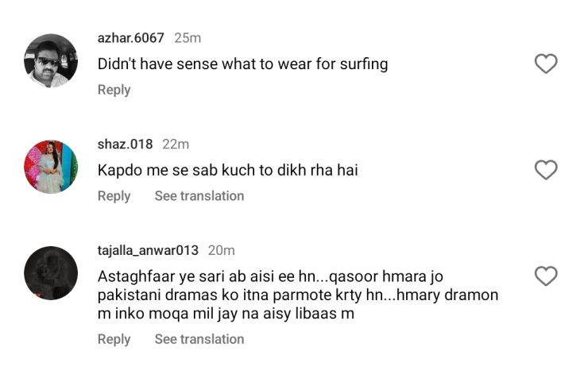
Task: Like azhar.6067's comment with the heart
Action: [x=545, y=64]
